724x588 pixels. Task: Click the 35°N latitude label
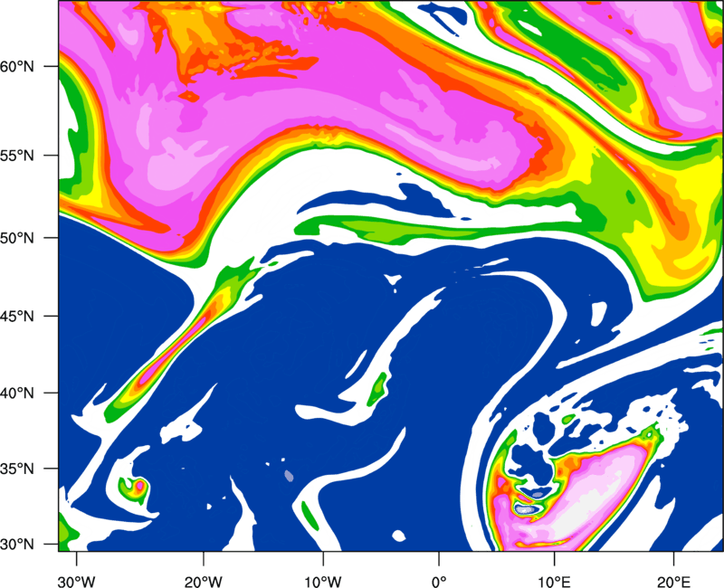pyautogui.click(x=17, y=469)
